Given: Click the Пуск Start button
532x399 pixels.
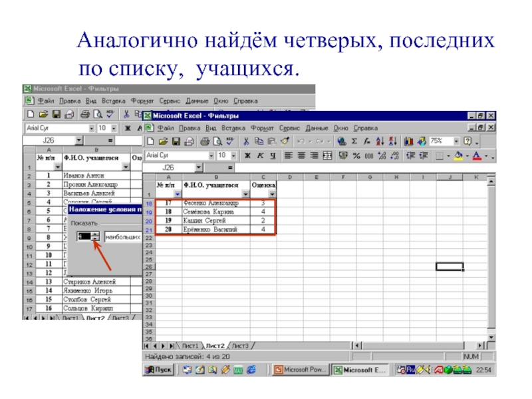Looking at the screenshot, I should click(158, 370).
